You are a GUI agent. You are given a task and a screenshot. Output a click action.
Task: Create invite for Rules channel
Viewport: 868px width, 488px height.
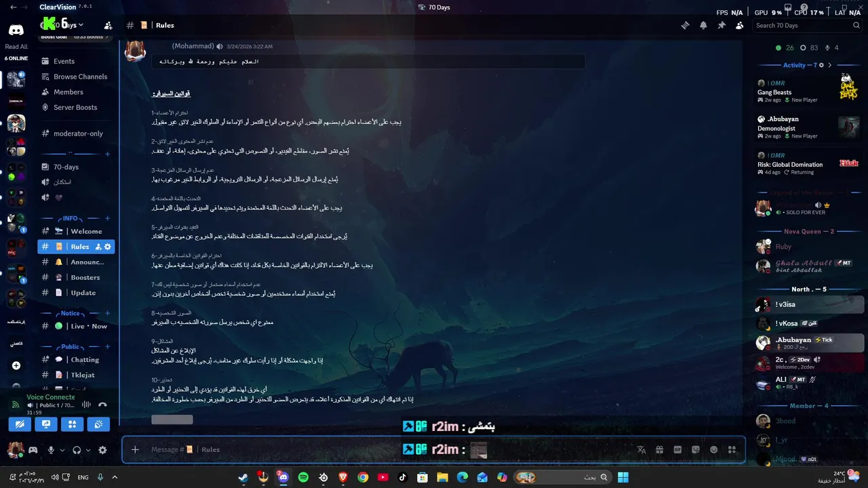coord(98,247)
